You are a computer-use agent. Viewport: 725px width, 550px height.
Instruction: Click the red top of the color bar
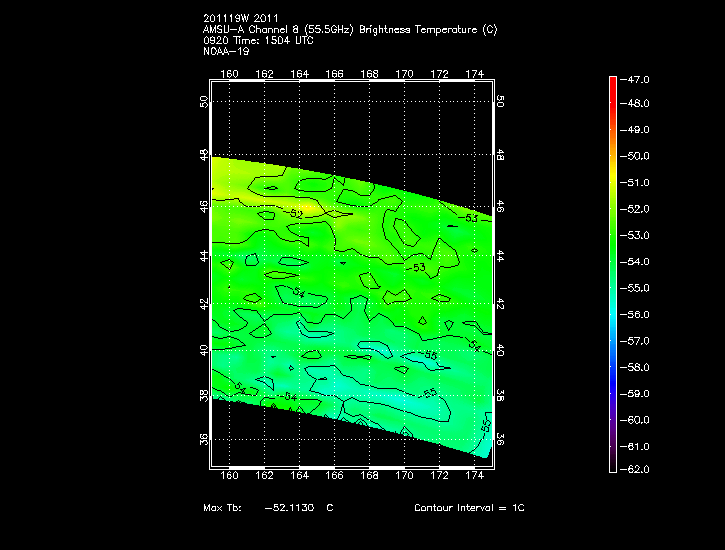[612, 82]
